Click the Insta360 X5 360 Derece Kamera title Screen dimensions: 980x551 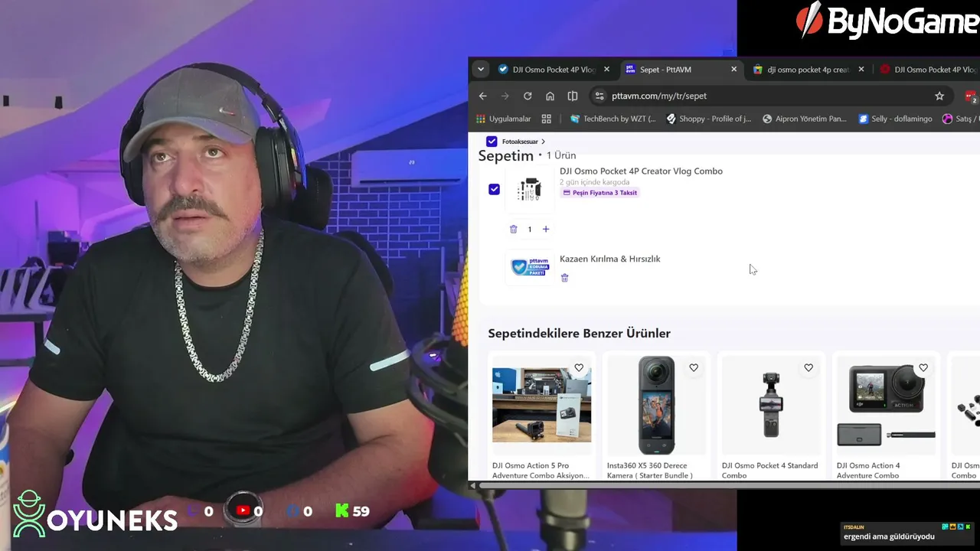[x=650, y=471]
